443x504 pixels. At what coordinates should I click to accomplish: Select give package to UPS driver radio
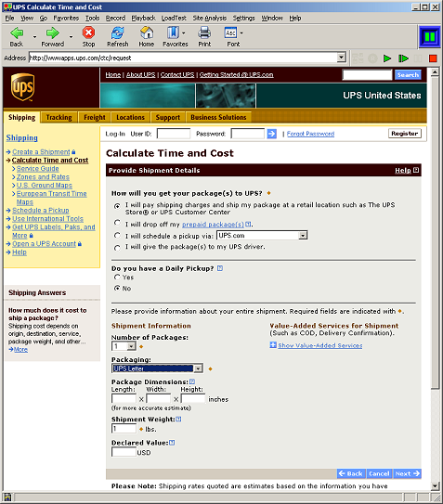pos(117,248)
